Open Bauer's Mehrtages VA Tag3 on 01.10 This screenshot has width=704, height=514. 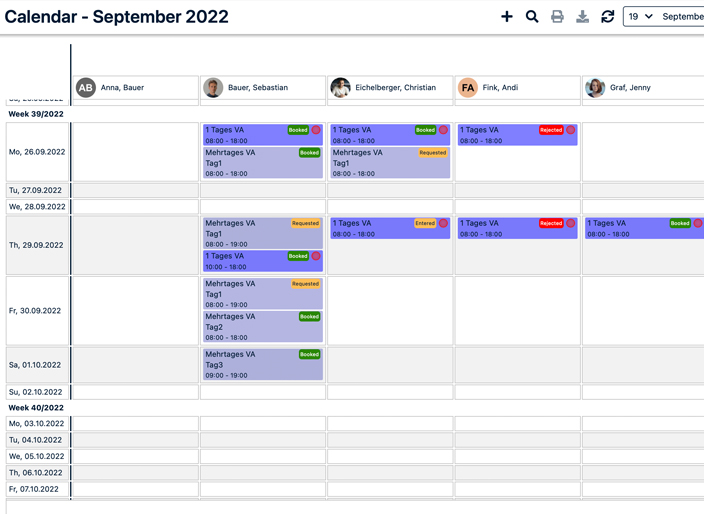point(263,364)
